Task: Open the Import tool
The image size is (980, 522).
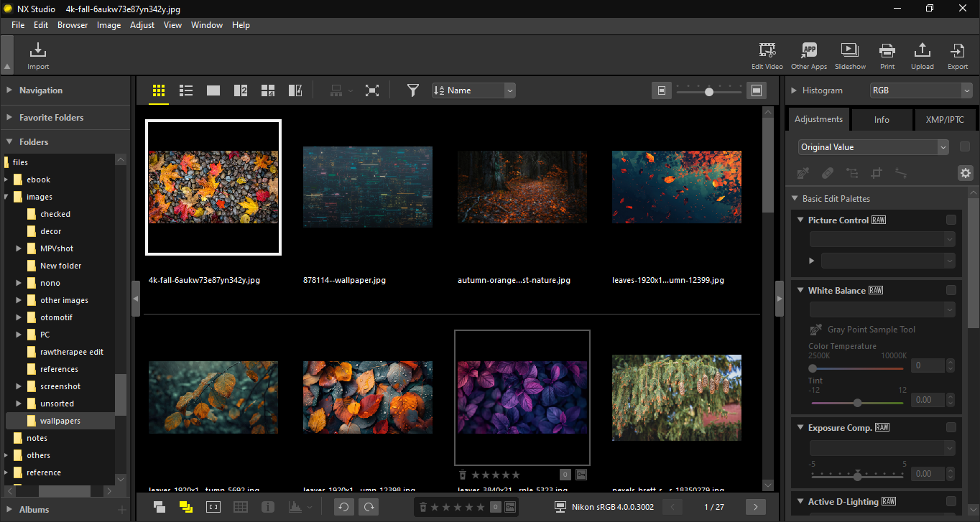Action: point(38,56)
